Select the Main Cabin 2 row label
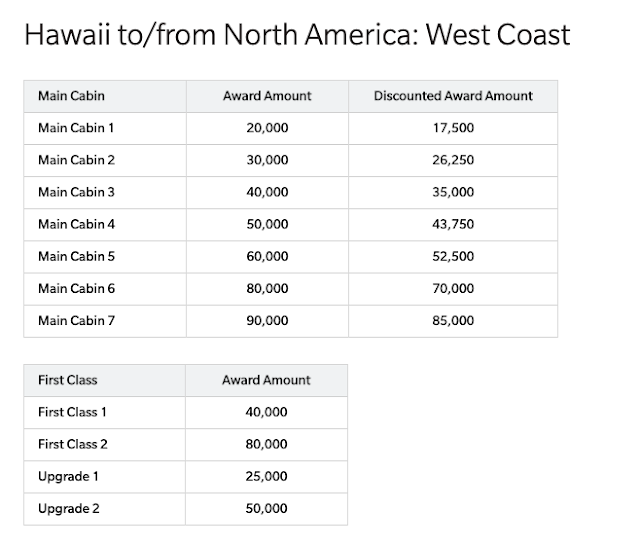This screenshot has width=640, height=547. pos(76,160)
